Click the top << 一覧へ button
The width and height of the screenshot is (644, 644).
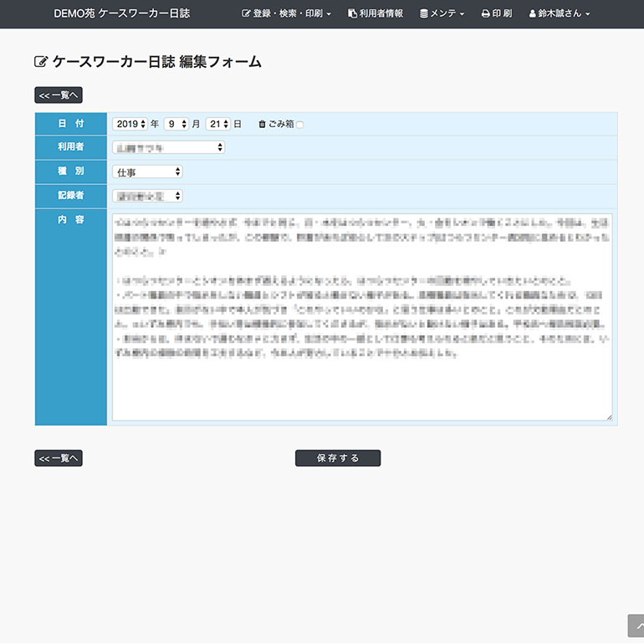(x=59, y=95)
